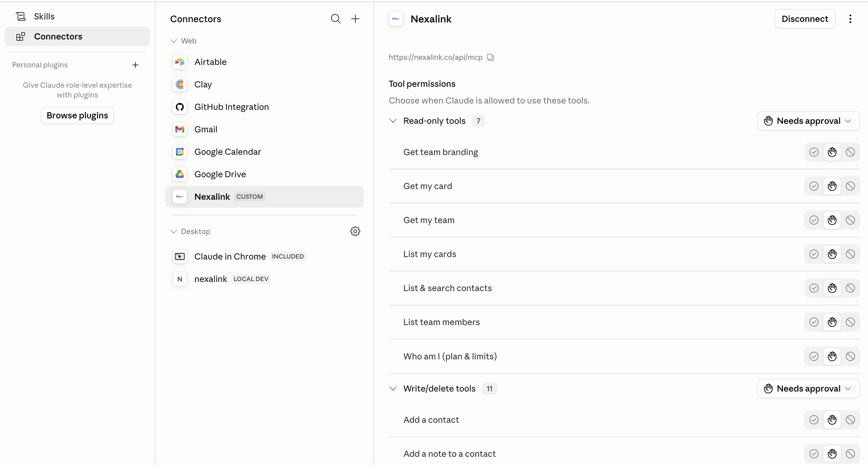Image resolution: width=868 pixels, height=465 pixels.
Task: Click the Read-only tools count badge 7
Action: click(478, 121)
